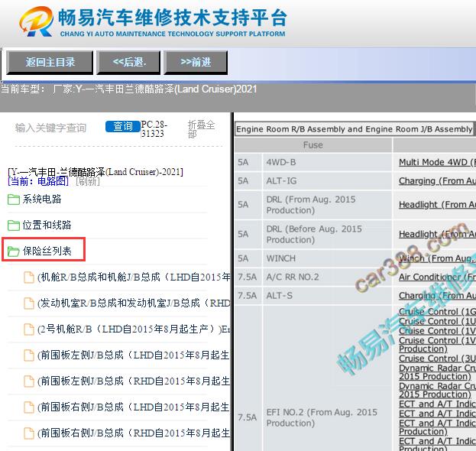Screen dimensions: 476x451
Task: Select the ALT-IG fuse cell
Action: (x=327, y=181)
